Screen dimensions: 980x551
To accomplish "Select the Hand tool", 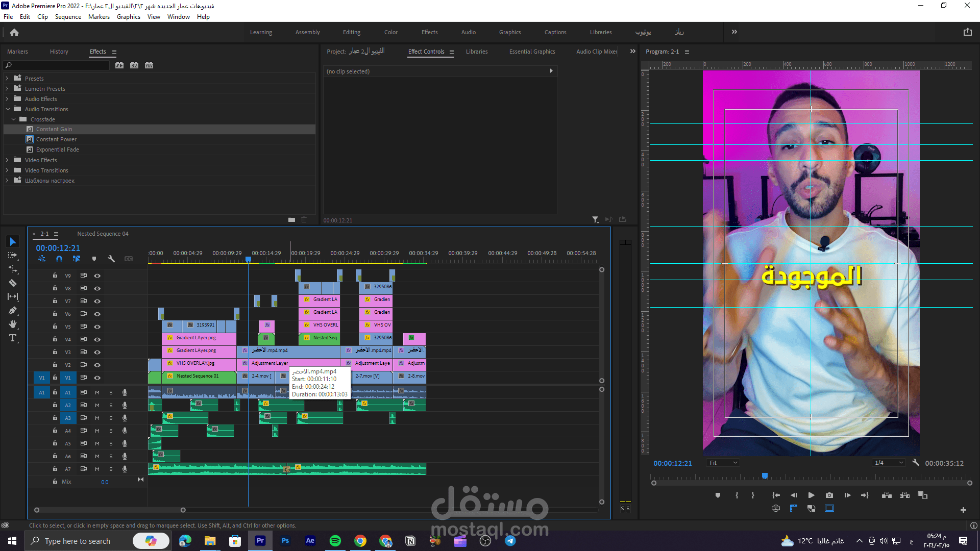I will [x=13, y=324].
